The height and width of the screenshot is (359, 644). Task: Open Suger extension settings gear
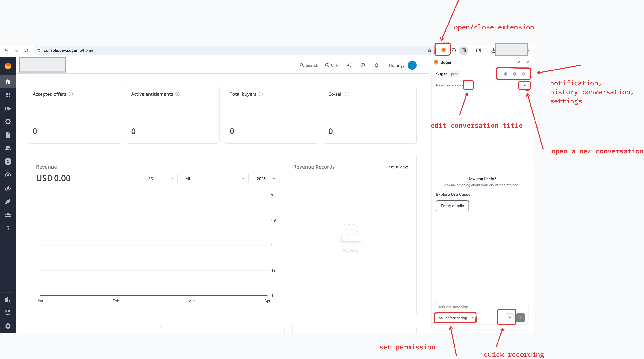tap(524, 74)
